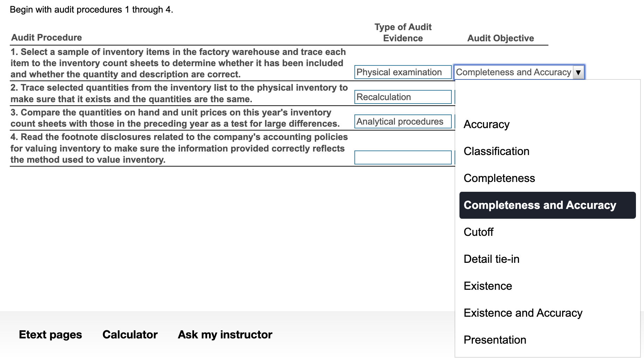Pick "Existence" in the dropdown menu

[487, 286]
